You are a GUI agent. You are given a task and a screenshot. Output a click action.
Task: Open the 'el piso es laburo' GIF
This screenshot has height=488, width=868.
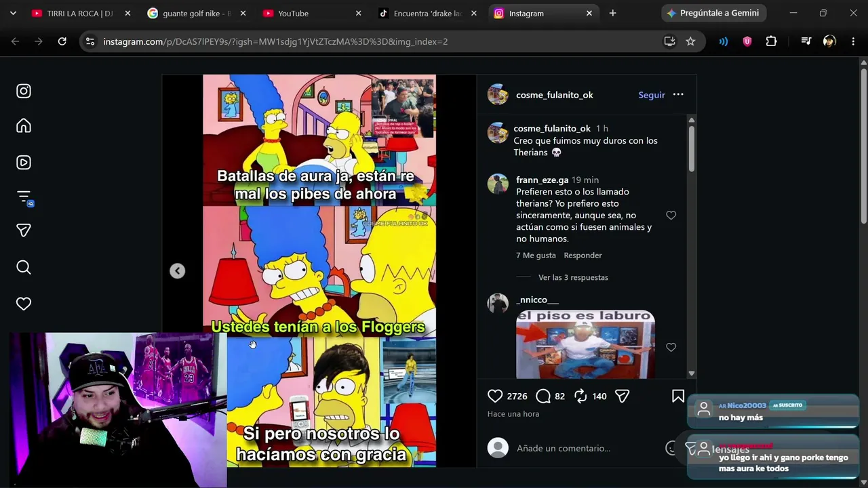coord(585,344)
